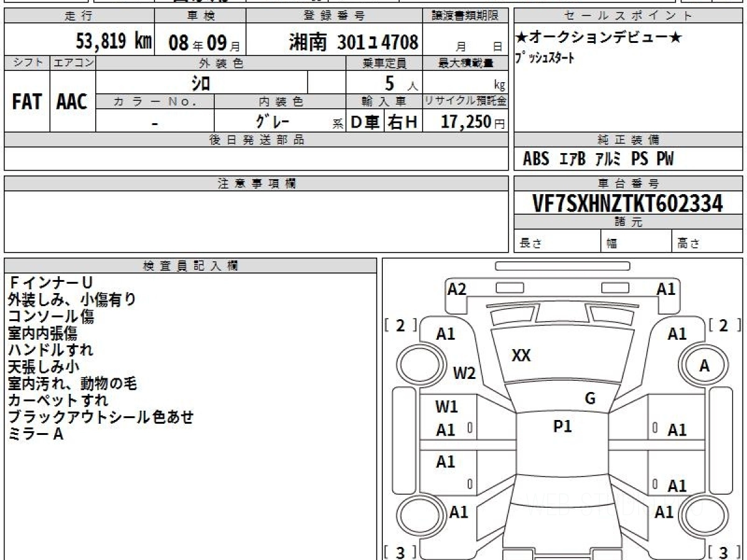The height and width of the screenshot is (560, 747).
Task: Click the 注意事項欄 section header
Action: (x=256, y=184)
